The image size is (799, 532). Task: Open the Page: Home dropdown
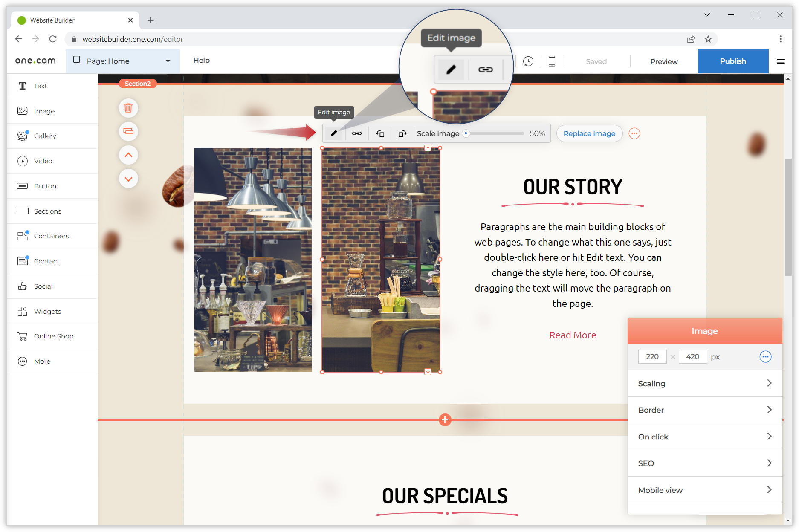pos(122,61)
